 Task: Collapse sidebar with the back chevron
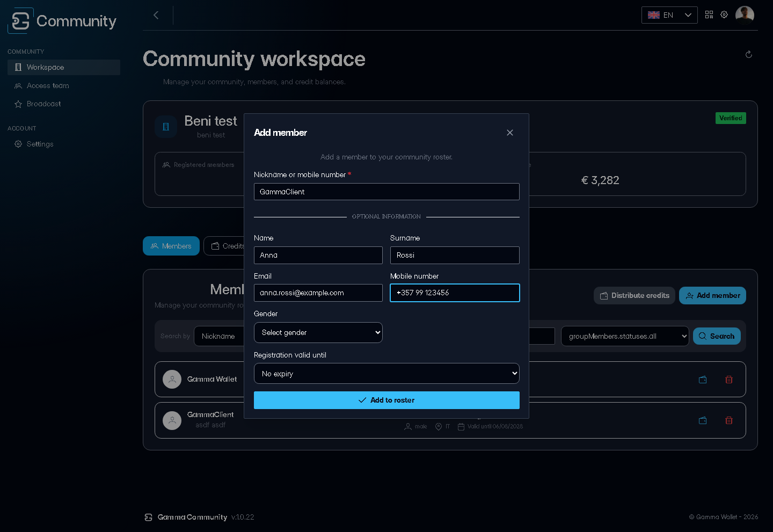156,15
